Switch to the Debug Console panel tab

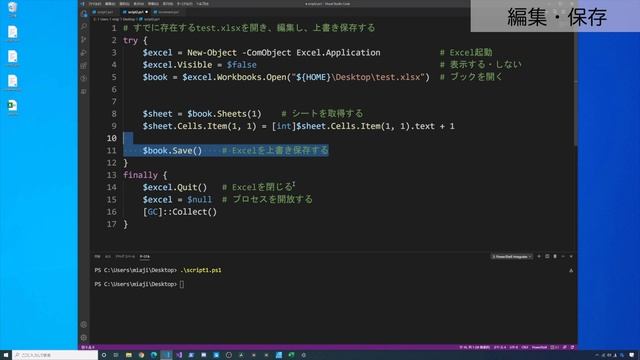[x=125, y=256]
